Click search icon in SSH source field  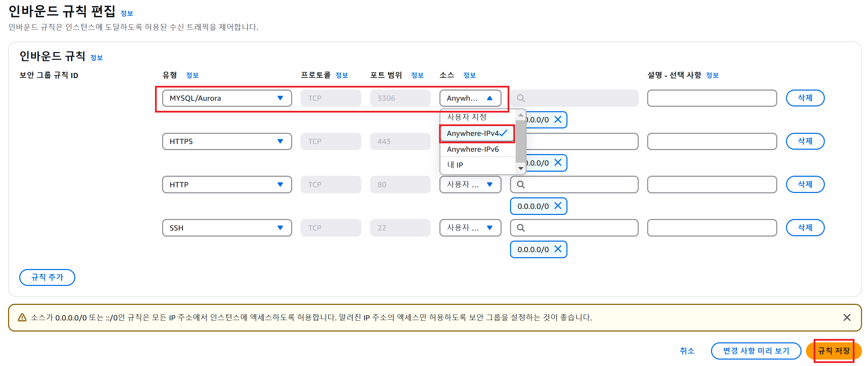click(521, 228)
